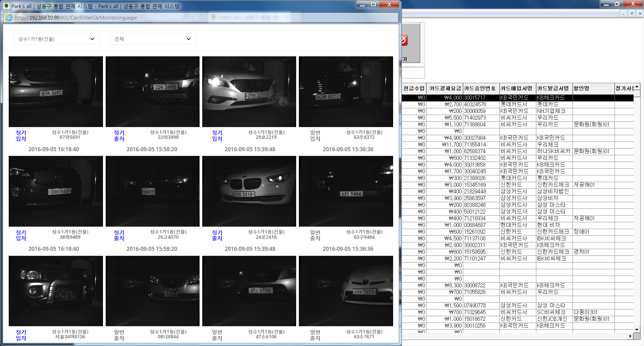Open car photo with plate 26고4070
The image size is (644, 346).
click(x=153, y=191)
